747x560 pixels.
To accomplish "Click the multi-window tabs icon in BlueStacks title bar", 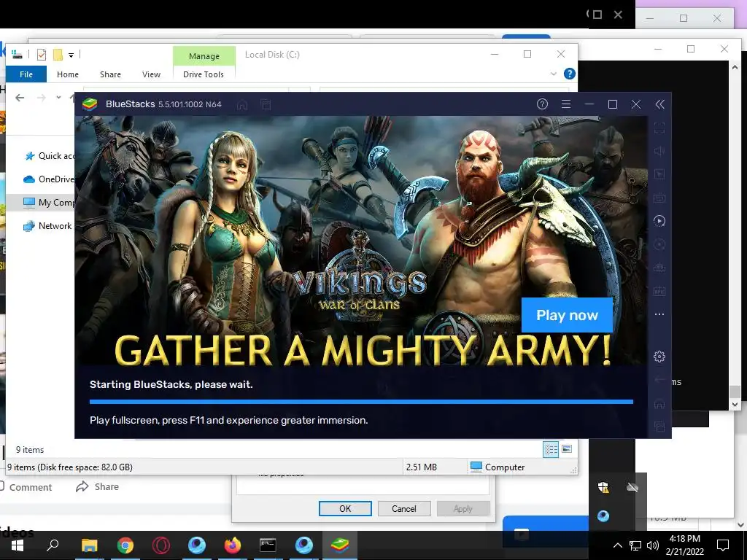I will (266, 104).
